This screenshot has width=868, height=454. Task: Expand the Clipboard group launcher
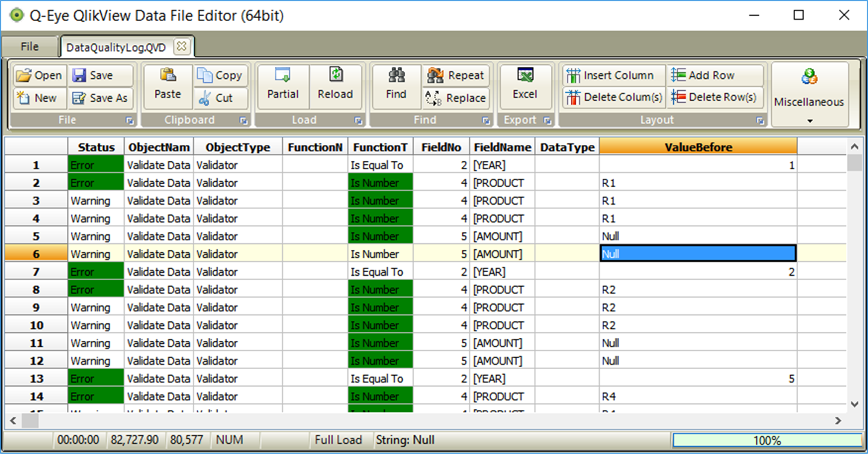[244, 120]
